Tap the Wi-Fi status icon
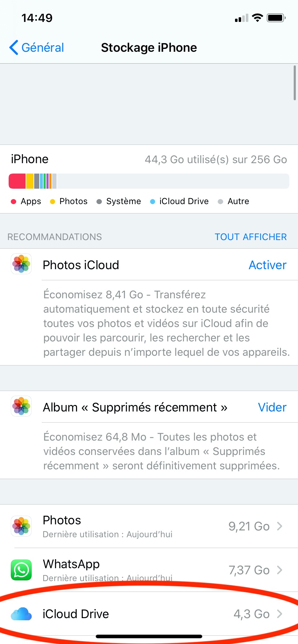The height and width of the screenshot is (644, 298). coord(257,18)
